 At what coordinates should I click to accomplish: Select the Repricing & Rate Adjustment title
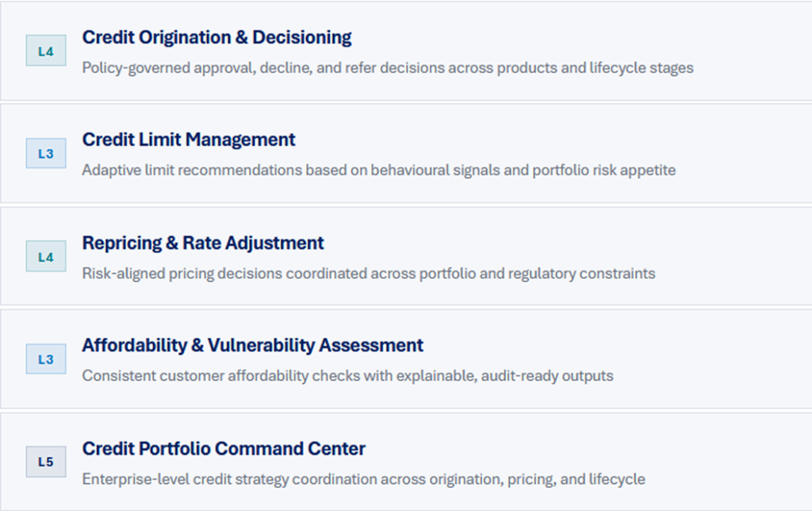pyautogui.click(x=203, y=243)
